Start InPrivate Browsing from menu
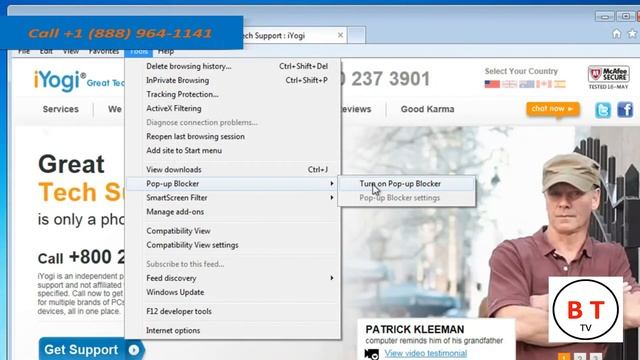Viewport: 640px width, 360px height. coord(233,80)
